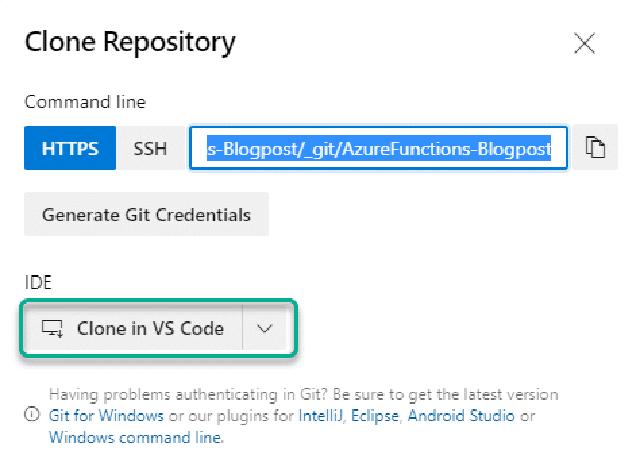This screenshot has height=474, width=640.
Task: Switch to the SSH tab
Action: [150, 149]
